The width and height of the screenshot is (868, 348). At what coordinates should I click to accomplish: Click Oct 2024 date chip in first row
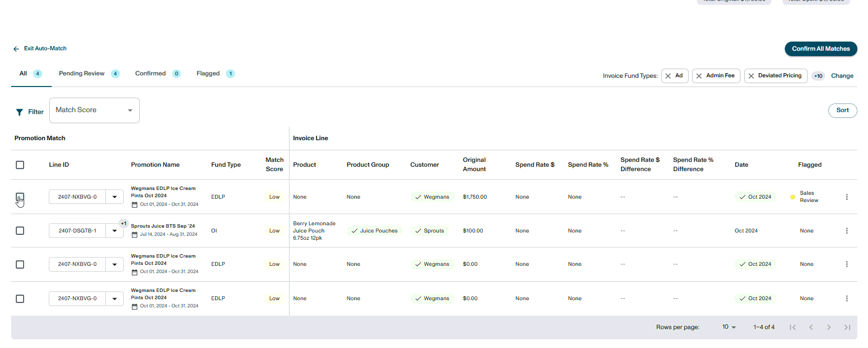(755, 197)
